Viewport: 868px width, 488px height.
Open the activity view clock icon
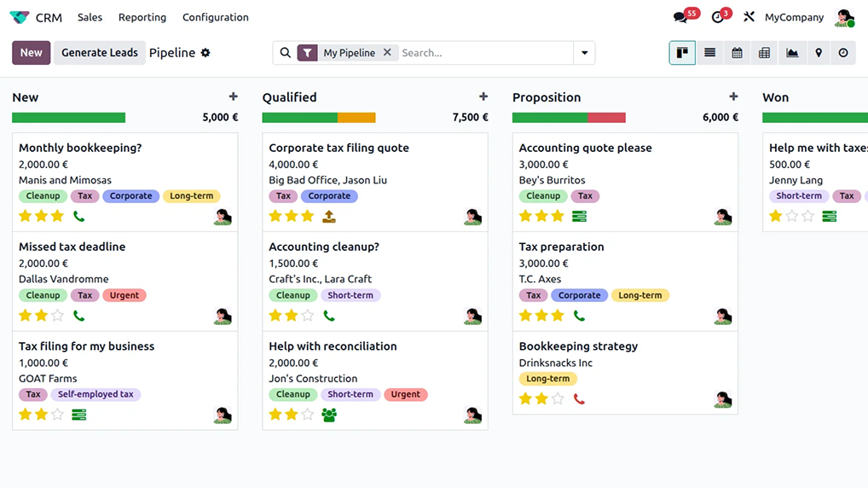pos(843,53)
